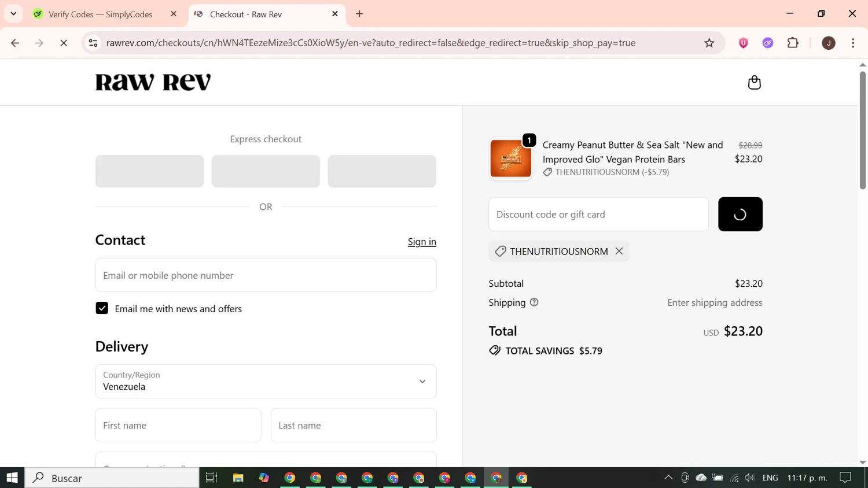This screenshot has width=868, height=488.
Task: Go back to the previous page
Action: pyautogui.click(x=15, y=43)
